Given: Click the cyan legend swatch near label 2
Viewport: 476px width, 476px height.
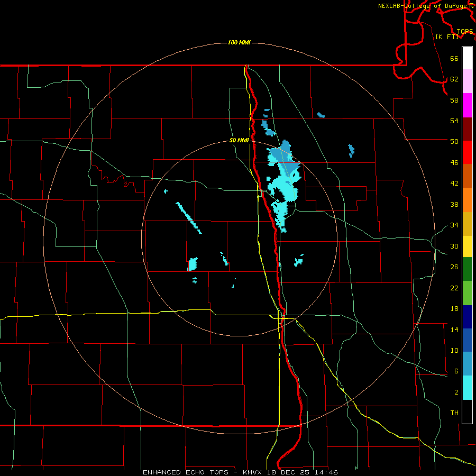Looking at the screenshot, I should (x=467, y=388).
